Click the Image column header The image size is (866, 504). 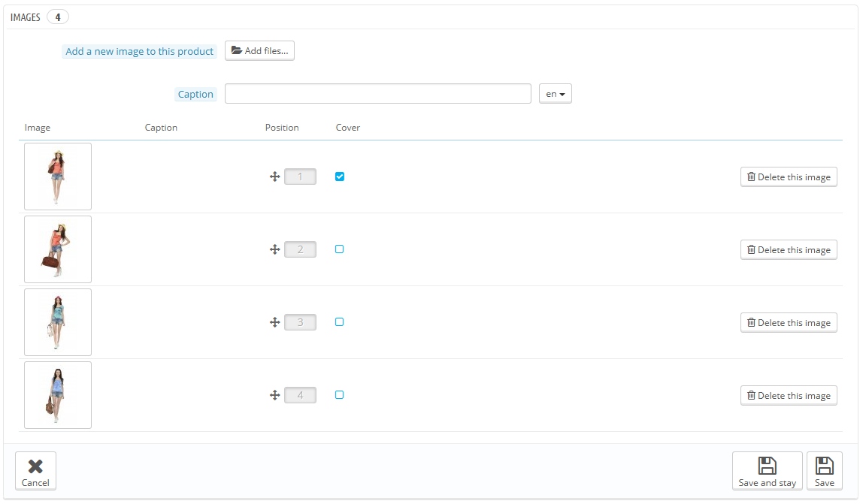[38, 128]
